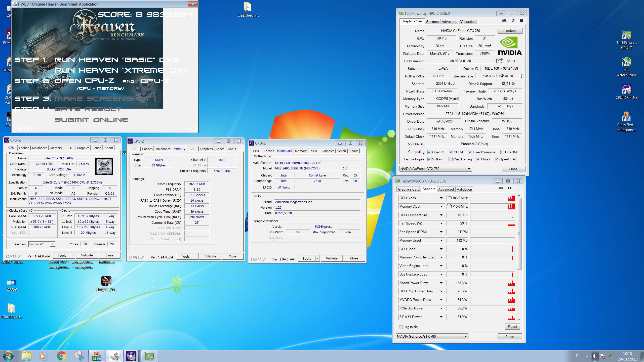Toggle the OpenCL checkbox
This screenshot has width=644, height=362.
click(x=429, y=152)
